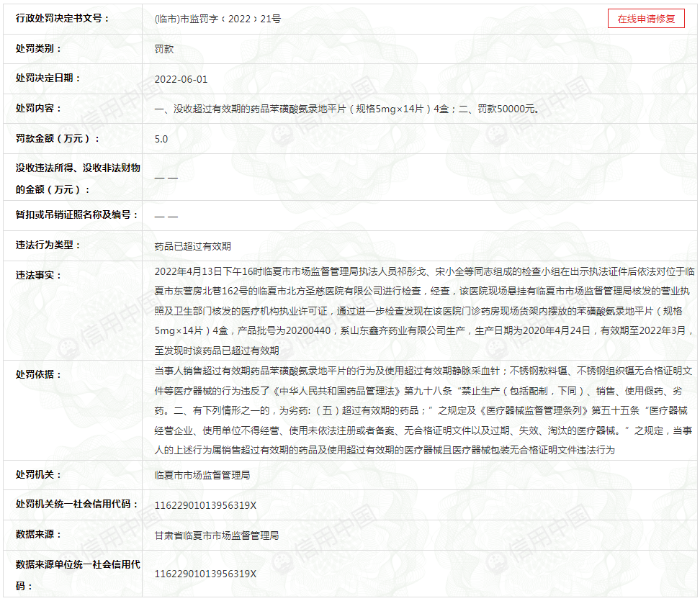Click the 违法事实 paragraph text
The image size is (700, 601).
(x=424, y=311)
